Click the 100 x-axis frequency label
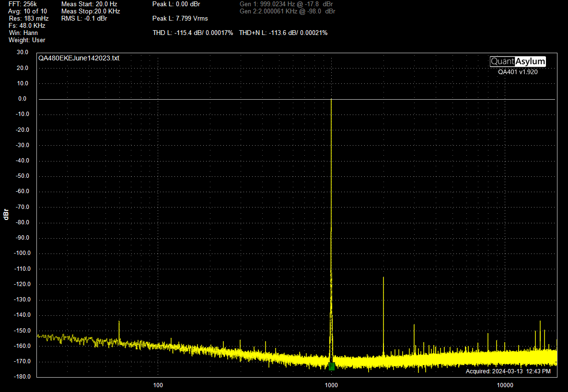The width and height of the screenshot is (568, 392). pyautogui.click(x=158, y=385)
